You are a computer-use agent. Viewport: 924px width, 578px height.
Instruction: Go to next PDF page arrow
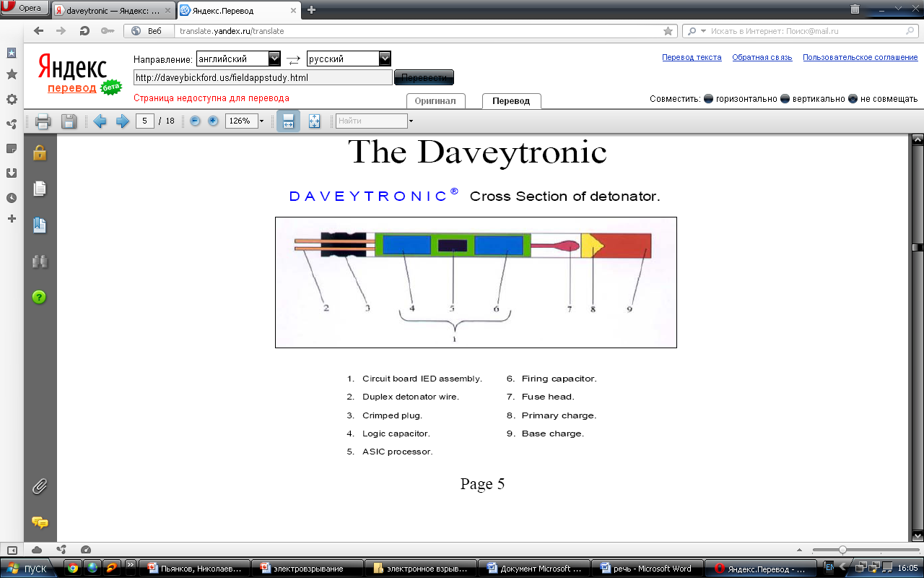[122, 121]
